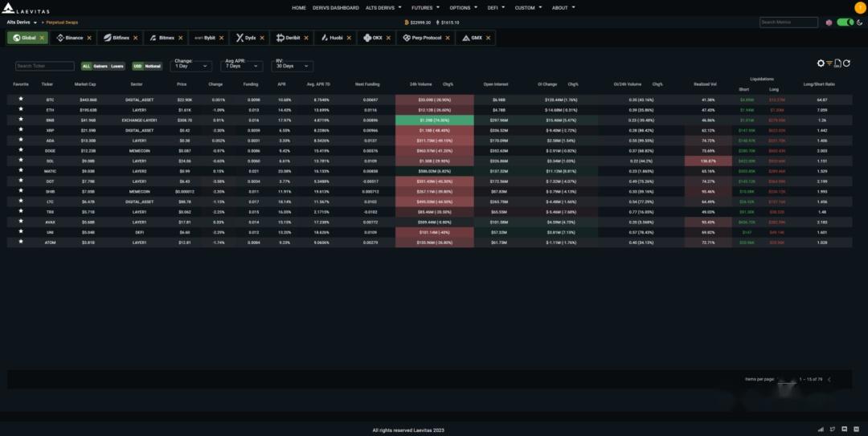Refresh the table with reload icon
This screenshot has width=868, height=436.
[846, 63]
